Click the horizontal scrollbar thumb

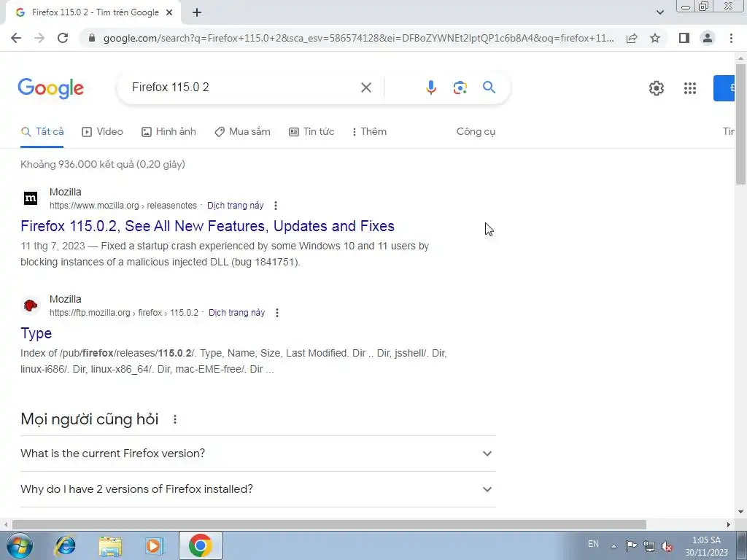(x=329, y=524)
